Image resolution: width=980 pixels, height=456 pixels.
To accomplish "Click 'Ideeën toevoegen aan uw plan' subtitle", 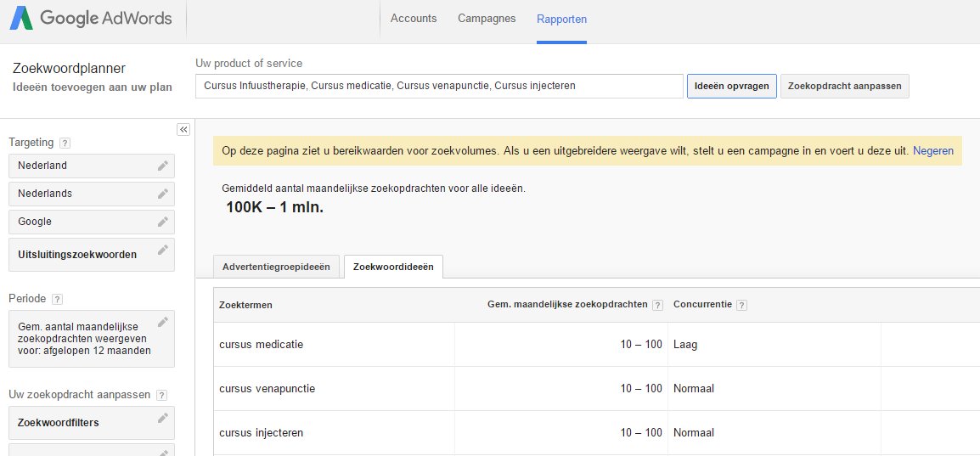I will (93, 87).
